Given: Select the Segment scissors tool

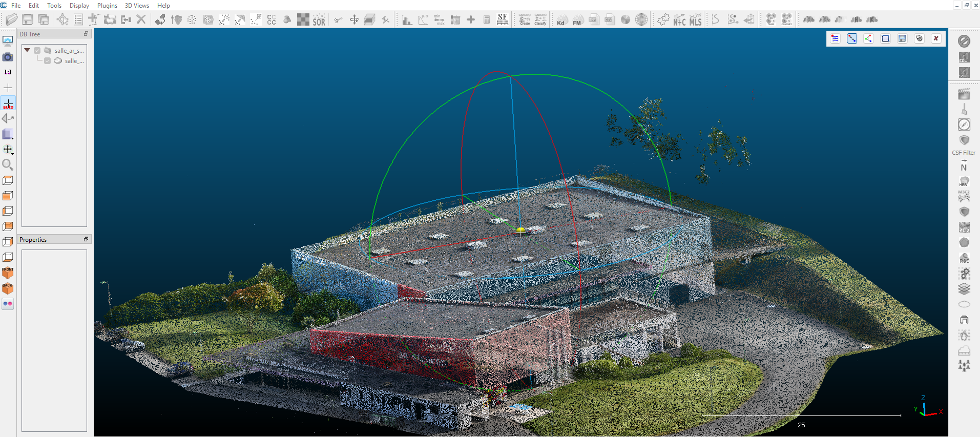Looking at the screenshot, I should 338,19.
